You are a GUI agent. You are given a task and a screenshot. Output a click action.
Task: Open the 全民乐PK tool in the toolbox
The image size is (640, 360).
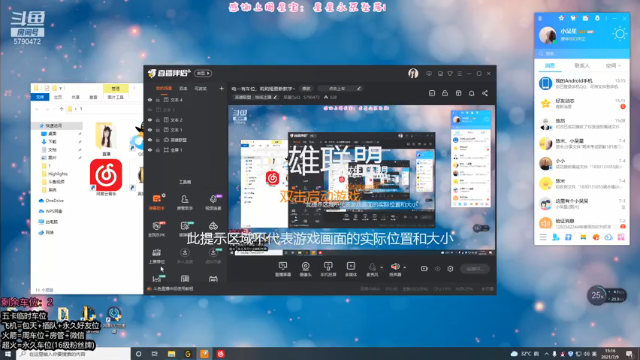pyautogui.click(x=157, y=229)
